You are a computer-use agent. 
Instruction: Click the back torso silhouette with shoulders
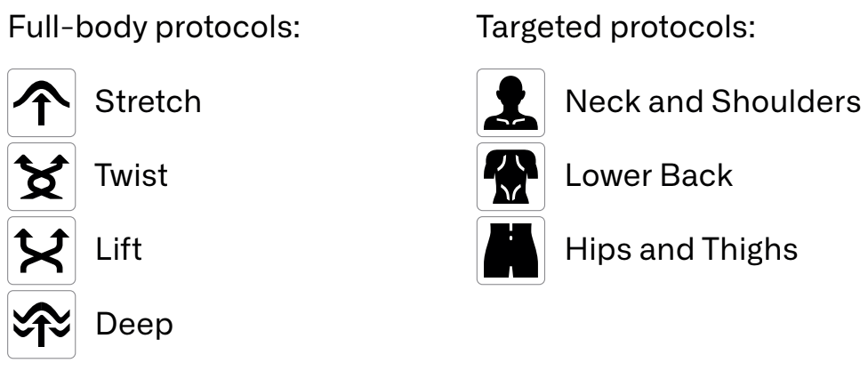[x=511, y=177]
